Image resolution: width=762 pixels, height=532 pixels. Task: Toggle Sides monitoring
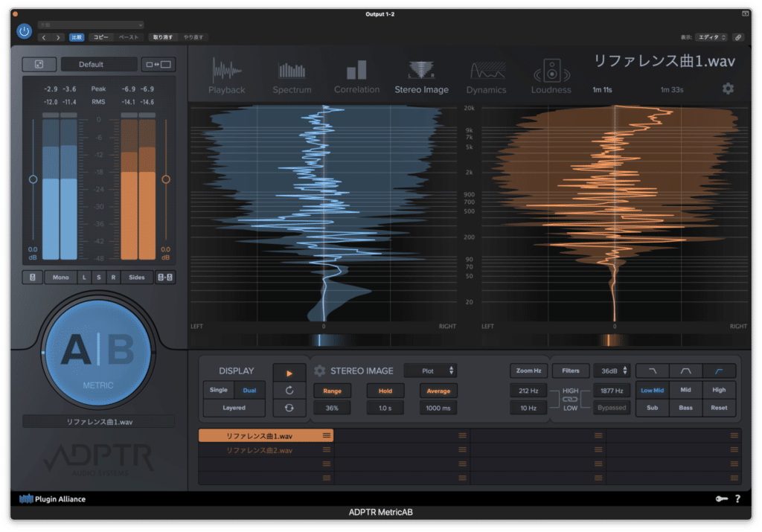[137, 277]
